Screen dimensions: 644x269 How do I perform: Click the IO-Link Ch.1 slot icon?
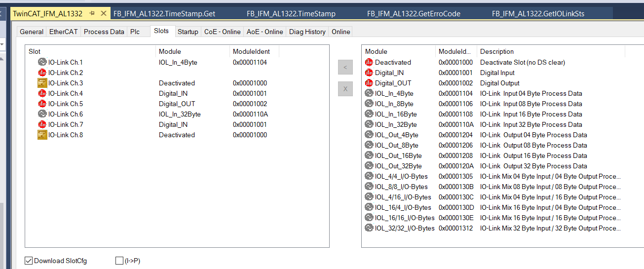[42, 62]
